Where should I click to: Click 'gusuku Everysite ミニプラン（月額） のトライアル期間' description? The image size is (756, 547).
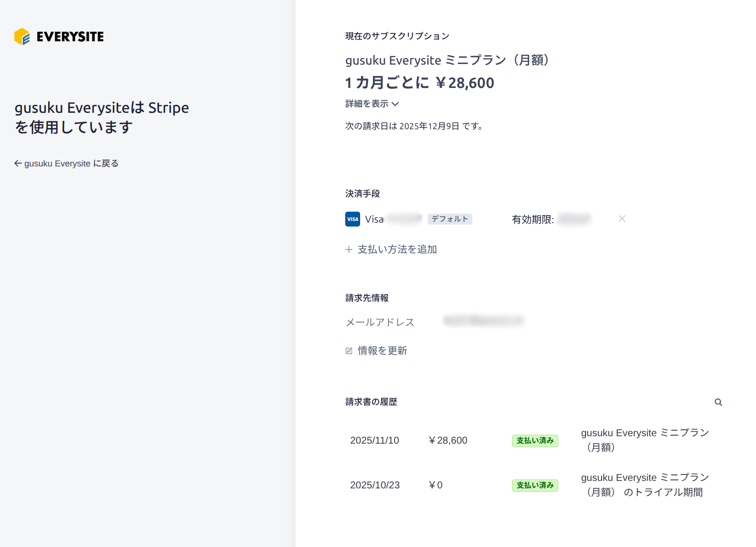pyautogui.click(x=645, y=485)
